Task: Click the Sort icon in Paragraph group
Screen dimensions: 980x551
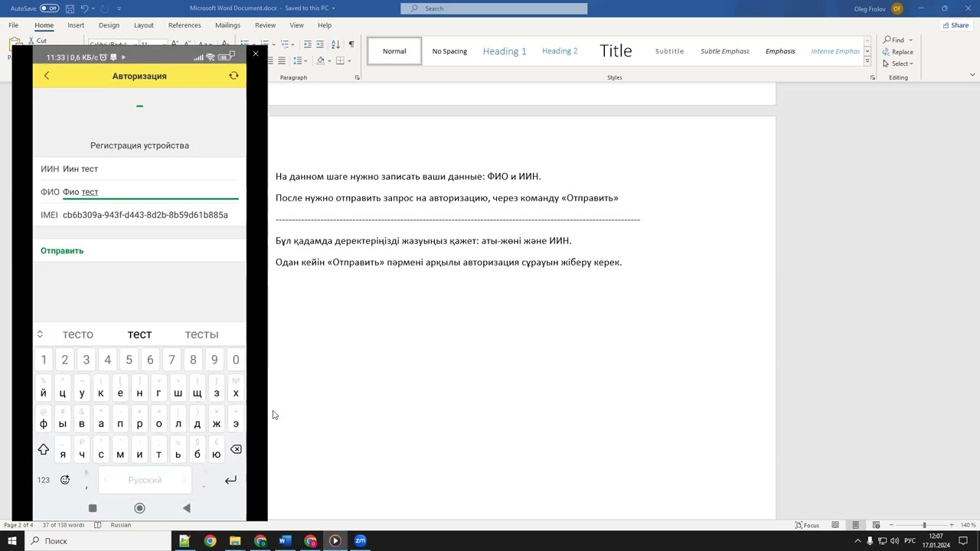Action: (x=335, y=44)
